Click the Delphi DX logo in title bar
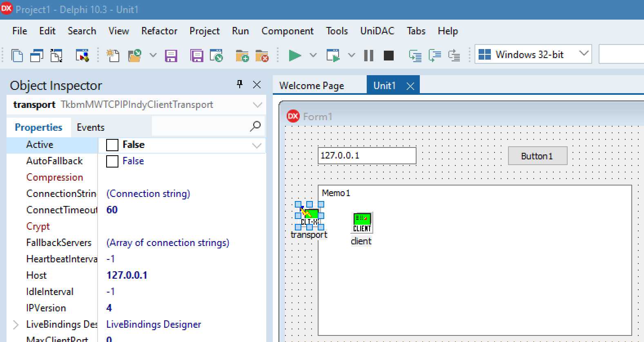The width and height of the screenshot is (644, 342). coord(7,9)
